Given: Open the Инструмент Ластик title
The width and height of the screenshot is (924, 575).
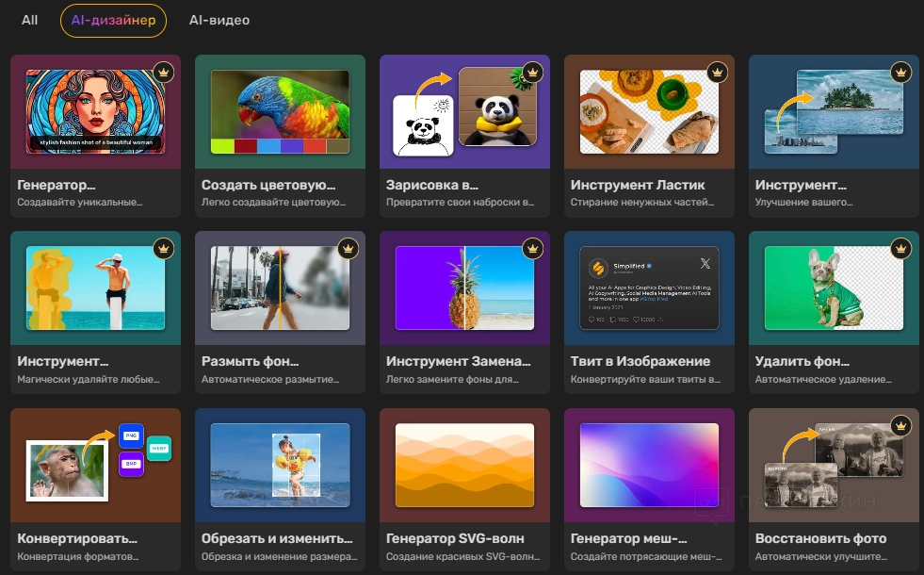Looking at the screenshot, I should click(x=638, y=185).
